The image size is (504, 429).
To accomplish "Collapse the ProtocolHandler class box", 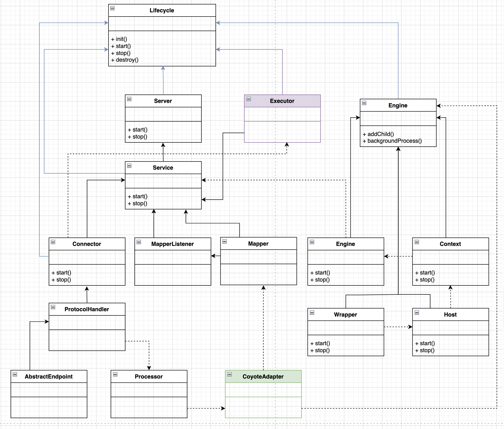I will 53,307.
